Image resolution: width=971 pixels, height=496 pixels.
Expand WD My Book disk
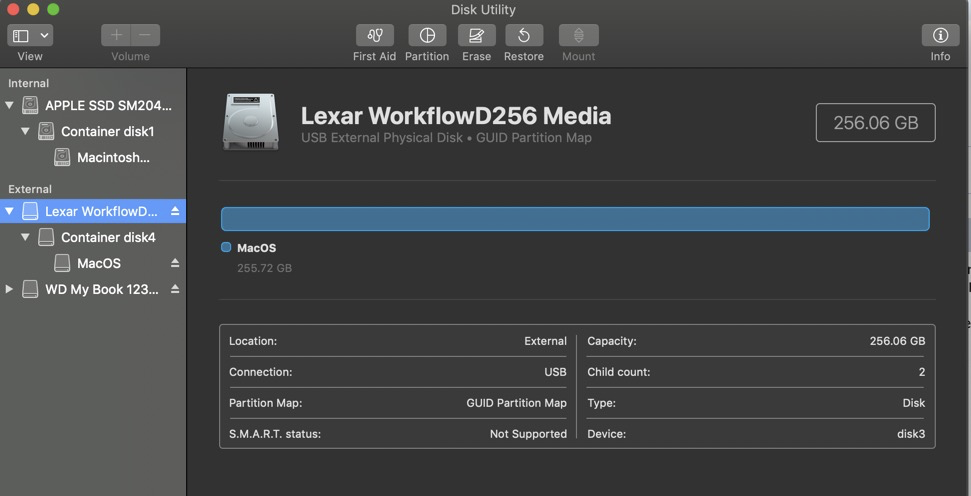coord(9,289)
